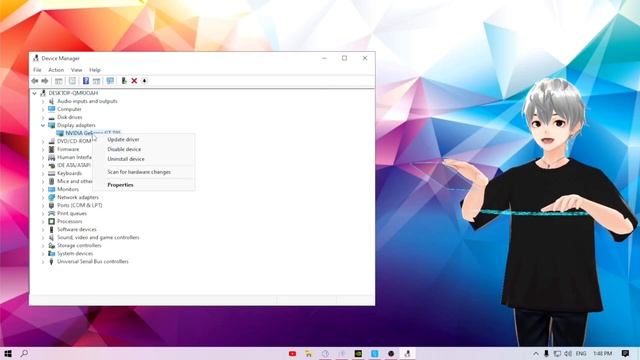Click the Scan for hardware changes monitor icon
The image size is (640, 360).
[110, 81]
